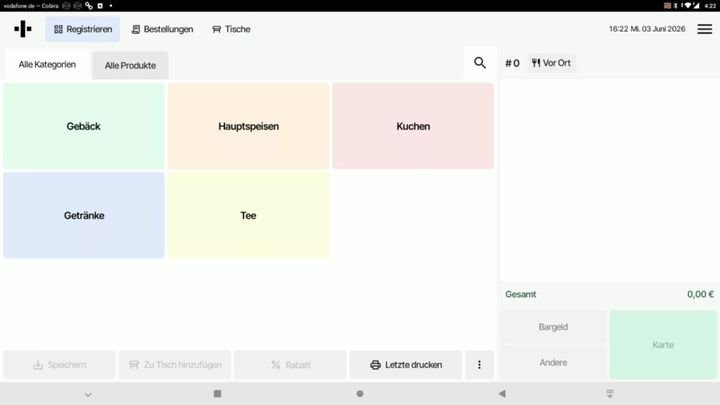Click the app logo icon
This screenshot has width=720, height=405.
tap(22, 29)
